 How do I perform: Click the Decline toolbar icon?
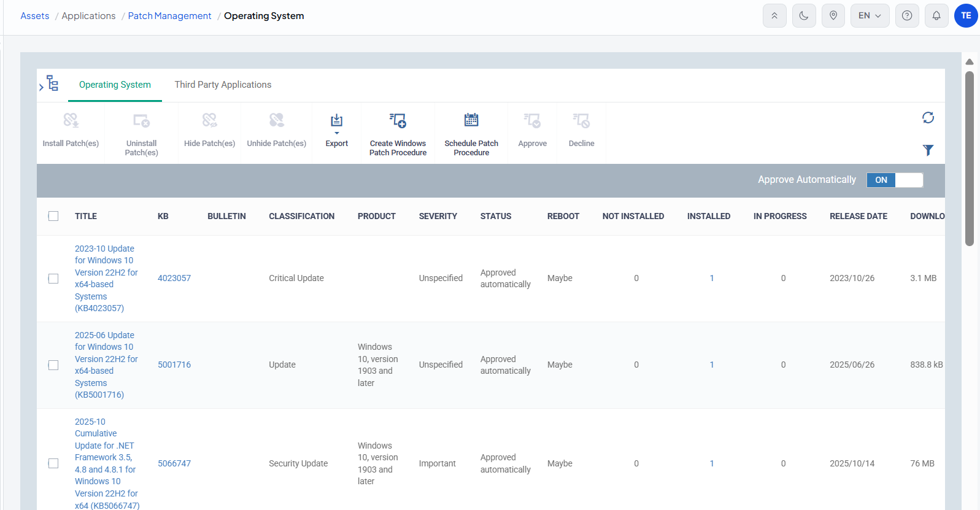coord(581,120)
